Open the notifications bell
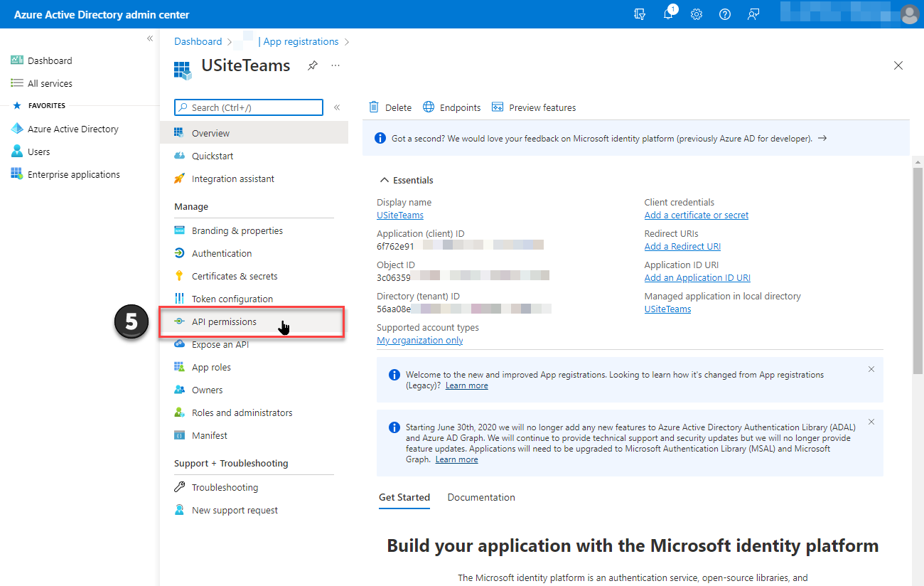 pos(668,14)
